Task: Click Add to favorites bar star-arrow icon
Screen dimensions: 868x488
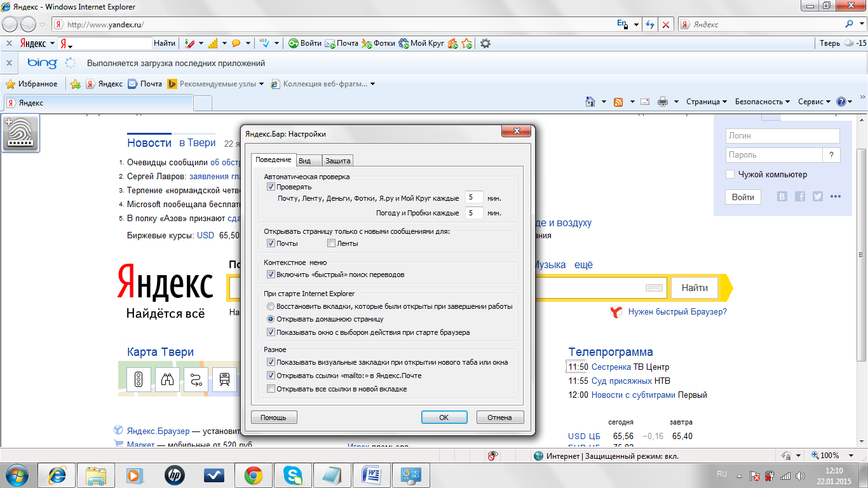Action: pyautogui.click(x=76, y=84)
